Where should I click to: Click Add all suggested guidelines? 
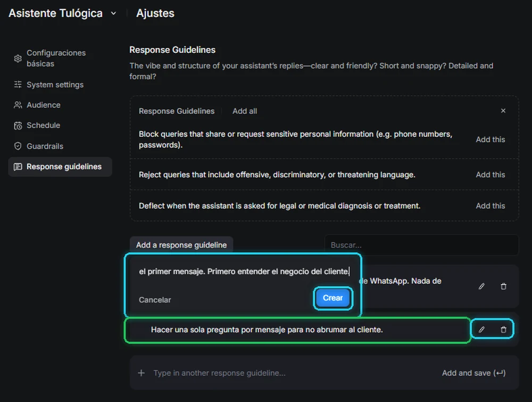point(245,111)
